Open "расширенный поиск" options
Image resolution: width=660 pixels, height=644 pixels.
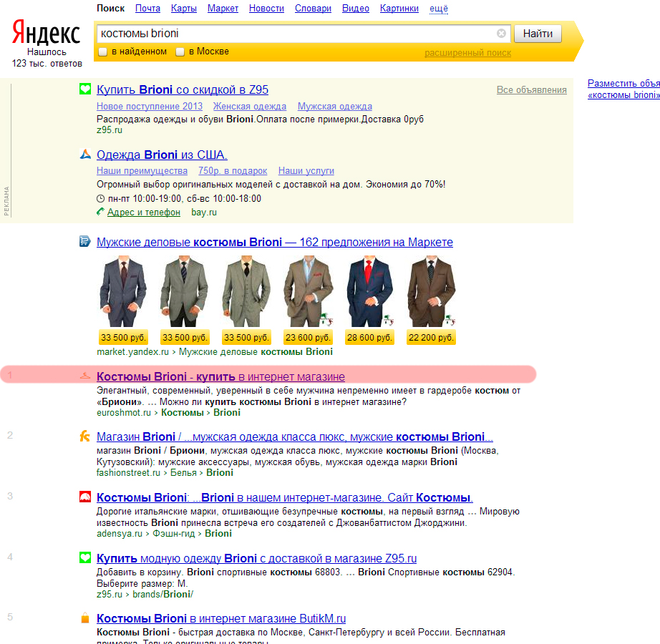(x=467, y=53)
